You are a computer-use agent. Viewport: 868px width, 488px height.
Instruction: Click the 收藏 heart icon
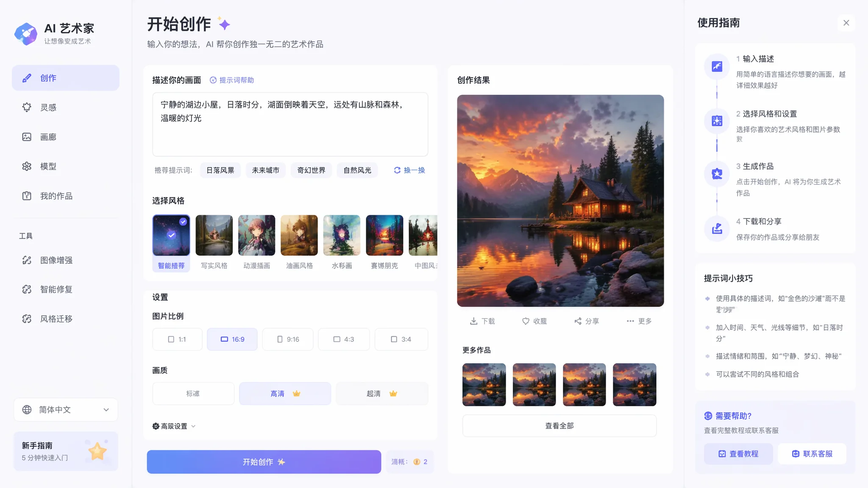pos(526,321)
